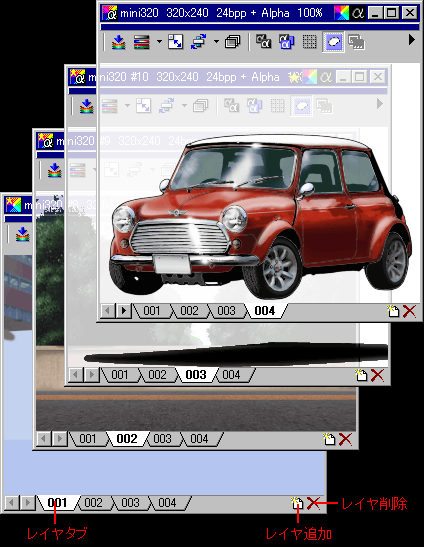Click the app icon in front mini320 title bar
This screenshot has height=547, width=424.
(x=110, y=13)
